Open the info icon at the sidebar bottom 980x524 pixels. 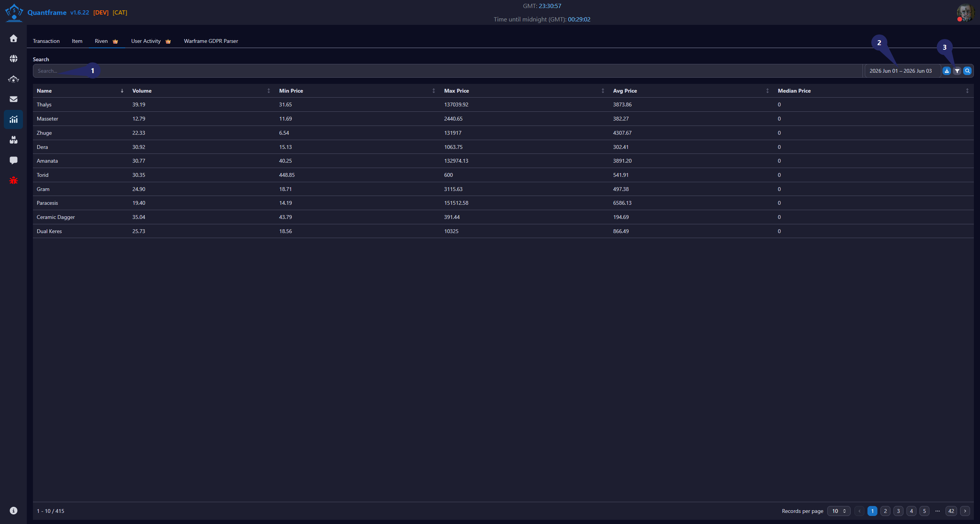tap(13, 511)
